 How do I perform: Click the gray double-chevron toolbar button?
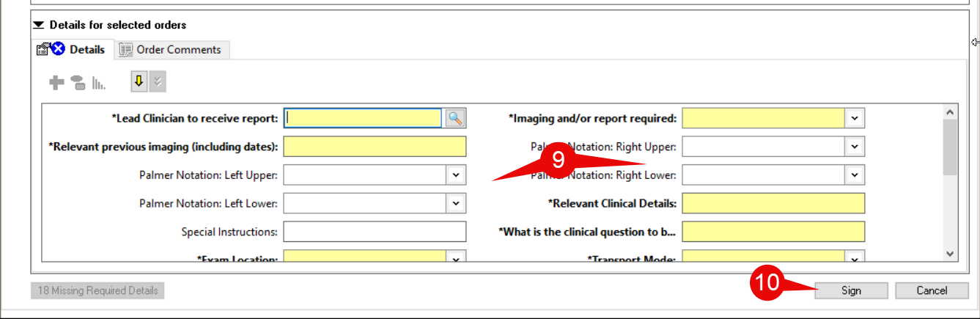point(158,82)
